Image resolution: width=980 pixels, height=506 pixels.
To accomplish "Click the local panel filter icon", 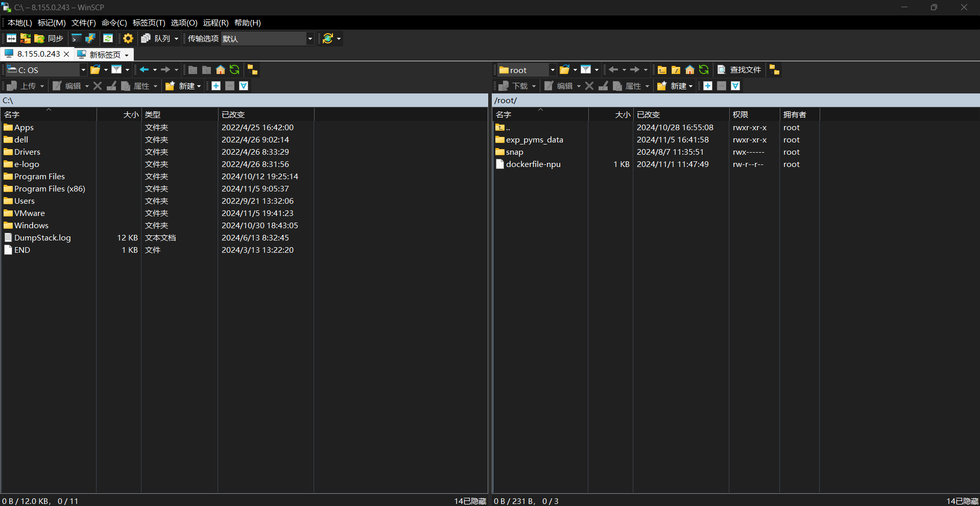I will pos(116,70).
